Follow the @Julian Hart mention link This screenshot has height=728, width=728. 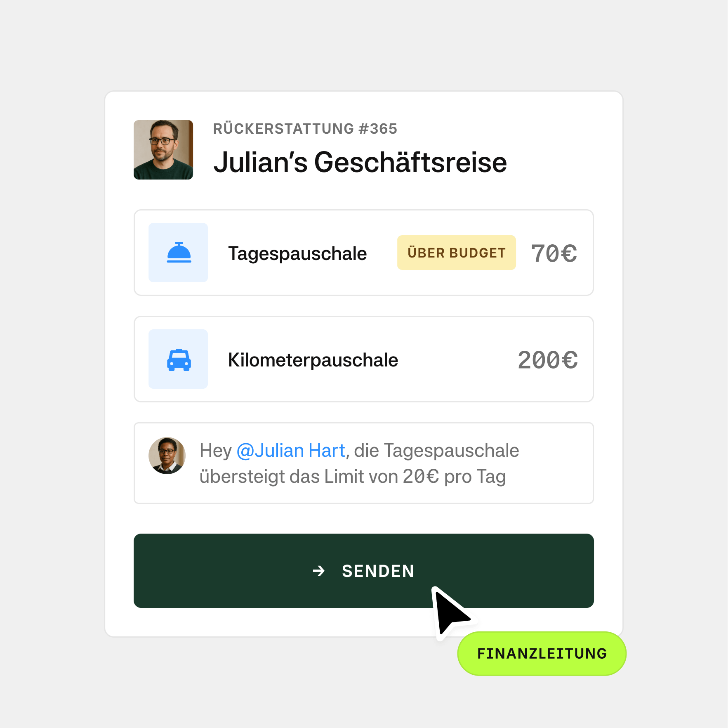tap(291, 450)
